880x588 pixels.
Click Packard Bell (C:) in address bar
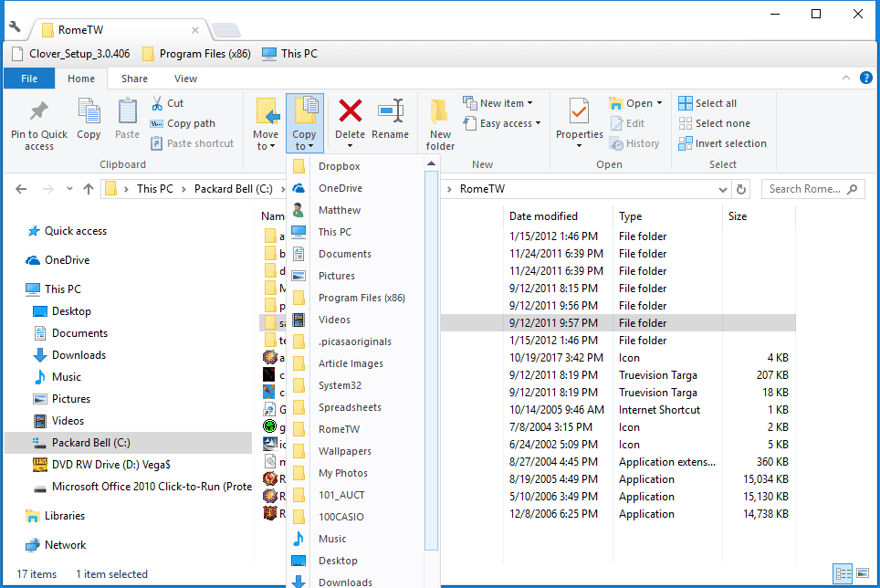tap(234, 189)
